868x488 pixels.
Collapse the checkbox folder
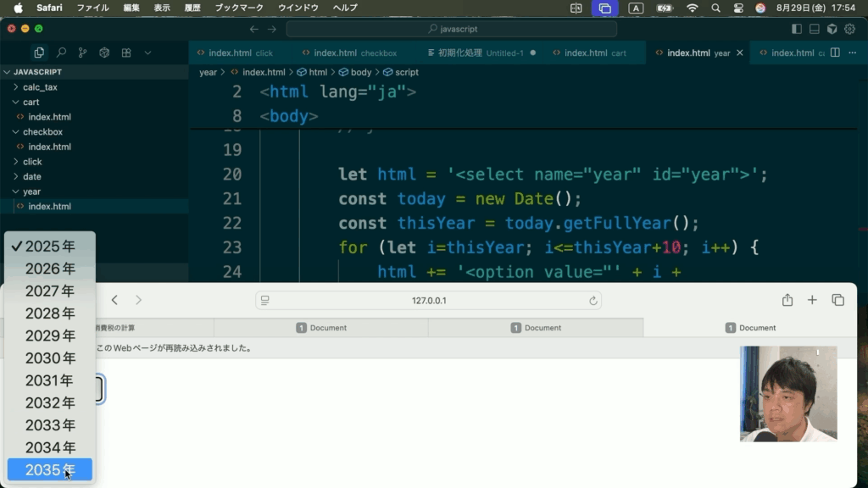pyautogui.click(x=42, y=132)
